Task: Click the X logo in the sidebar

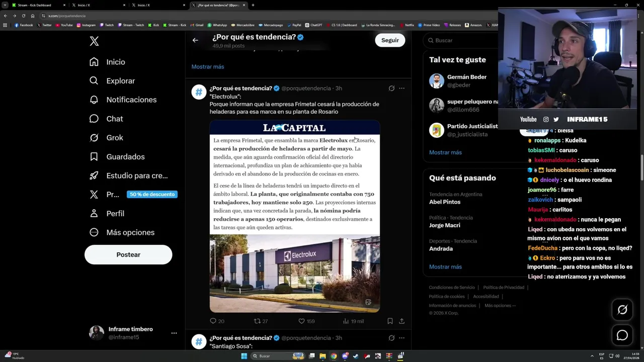Action: coord(94,41)
